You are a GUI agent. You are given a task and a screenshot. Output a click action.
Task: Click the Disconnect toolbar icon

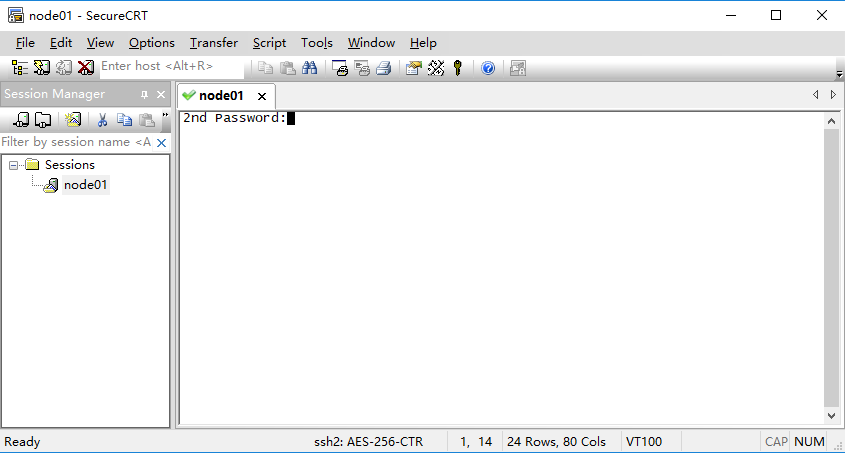86,68
